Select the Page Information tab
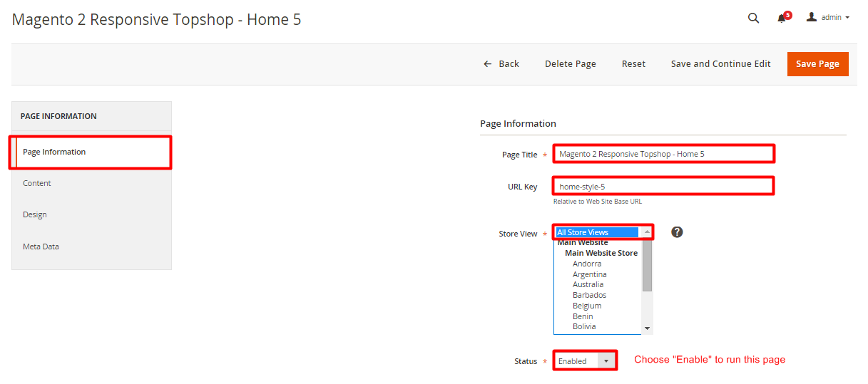868x384 pixels. 91,152
